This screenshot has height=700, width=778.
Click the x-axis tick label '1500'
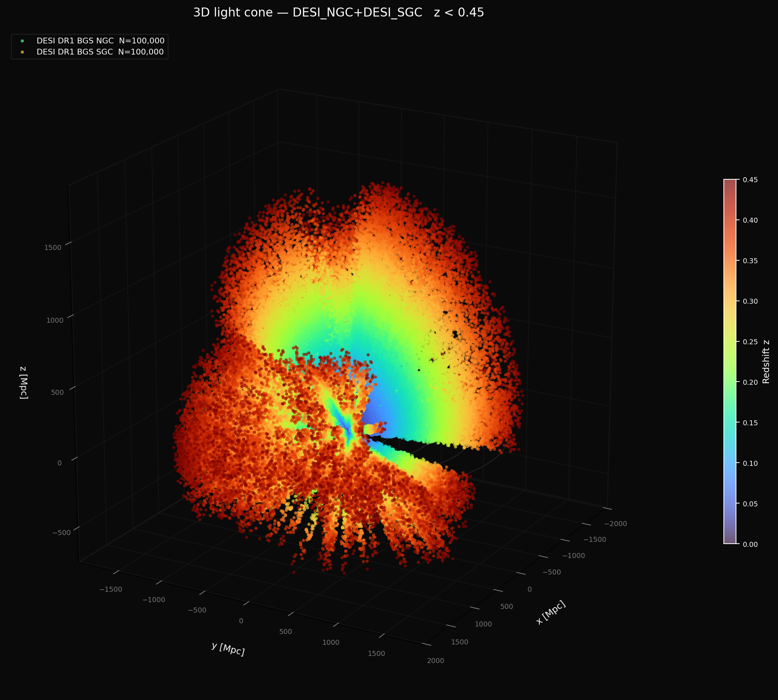click(460, 642)
